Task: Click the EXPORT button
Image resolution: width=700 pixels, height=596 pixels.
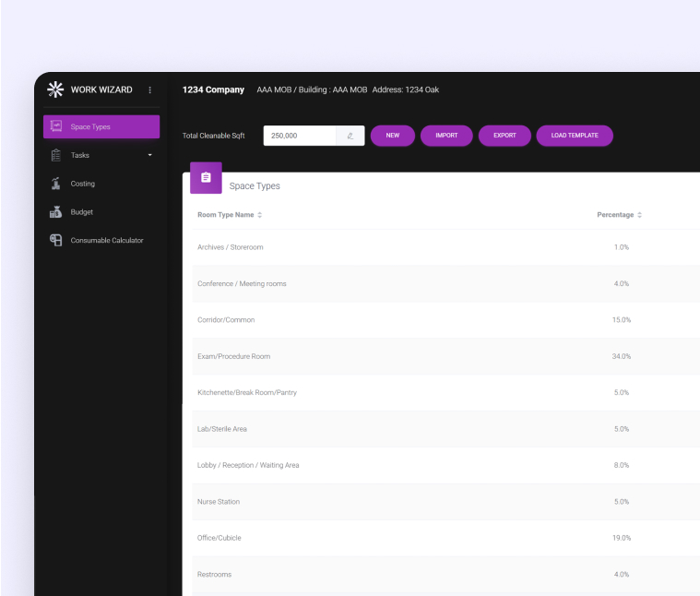Action: tap(504, 136)
